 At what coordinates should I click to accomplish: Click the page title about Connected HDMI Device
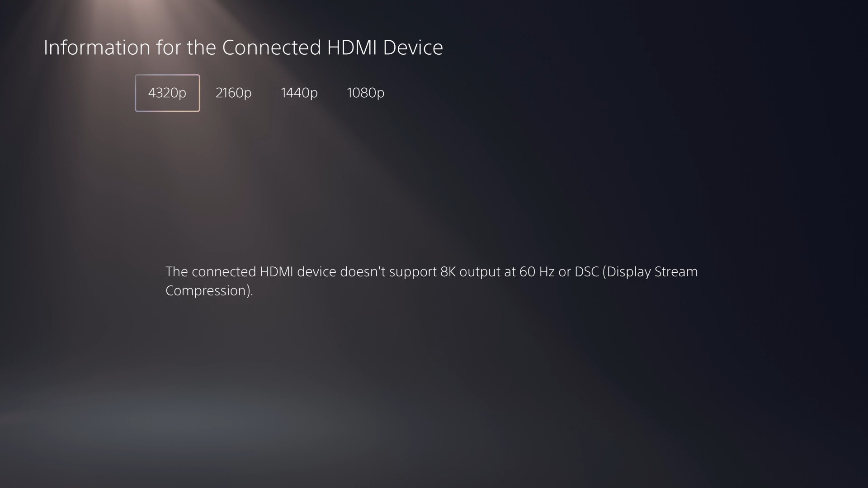[x=243, y=47]
